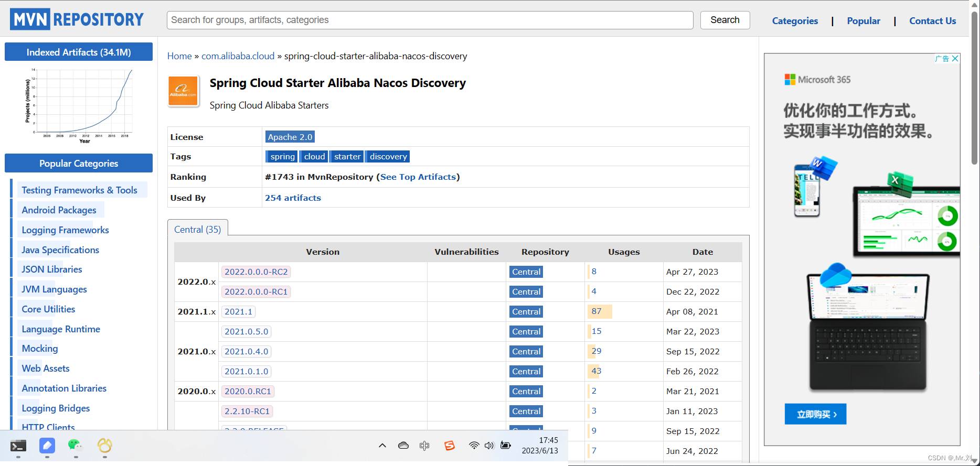Open the blue note app in taskbar
The width and height of the screenshot is (980, 466).
tap(47, 446)
